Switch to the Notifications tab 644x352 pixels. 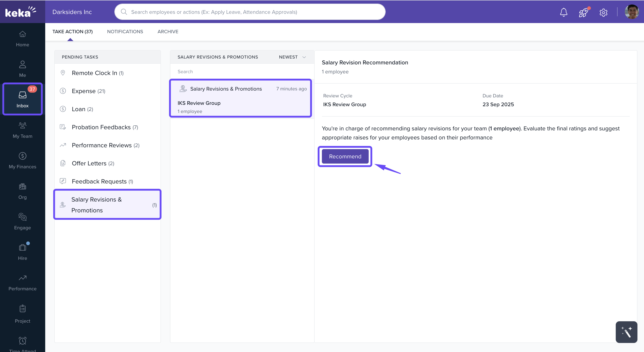(x=125, y=31)
